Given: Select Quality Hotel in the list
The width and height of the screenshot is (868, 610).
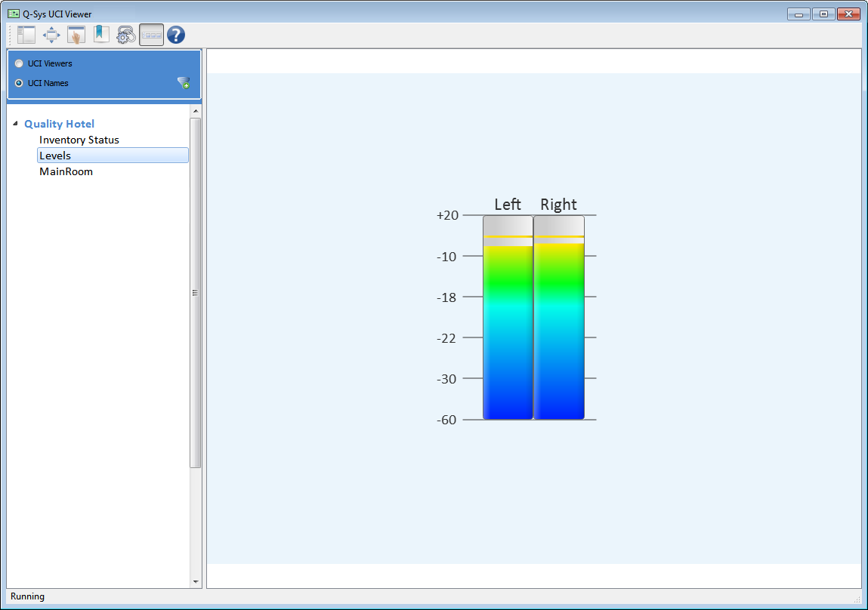Looking at the screenshot, I should click(x=59, y=124).
